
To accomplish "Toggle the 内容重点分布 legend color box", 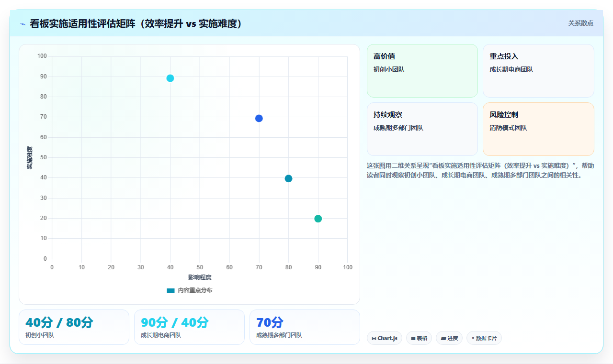I will (170, 290).
